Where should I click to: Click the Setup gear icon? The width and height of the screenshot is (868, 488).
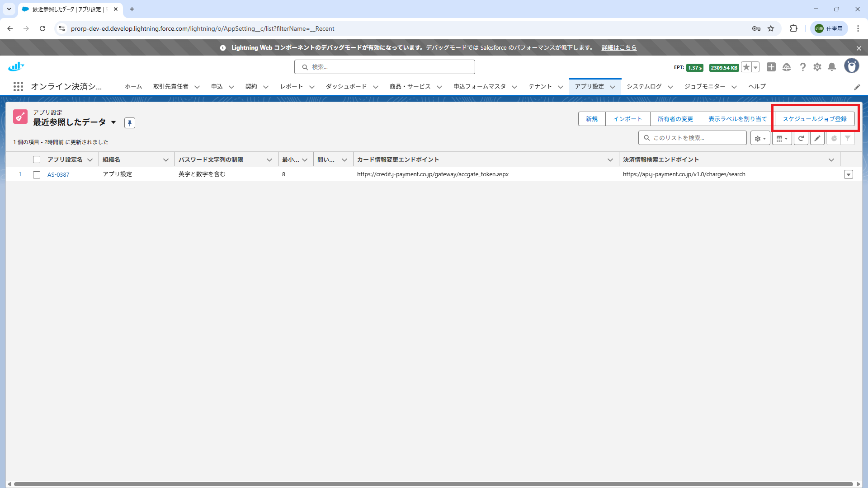click(x=817, y=67)
